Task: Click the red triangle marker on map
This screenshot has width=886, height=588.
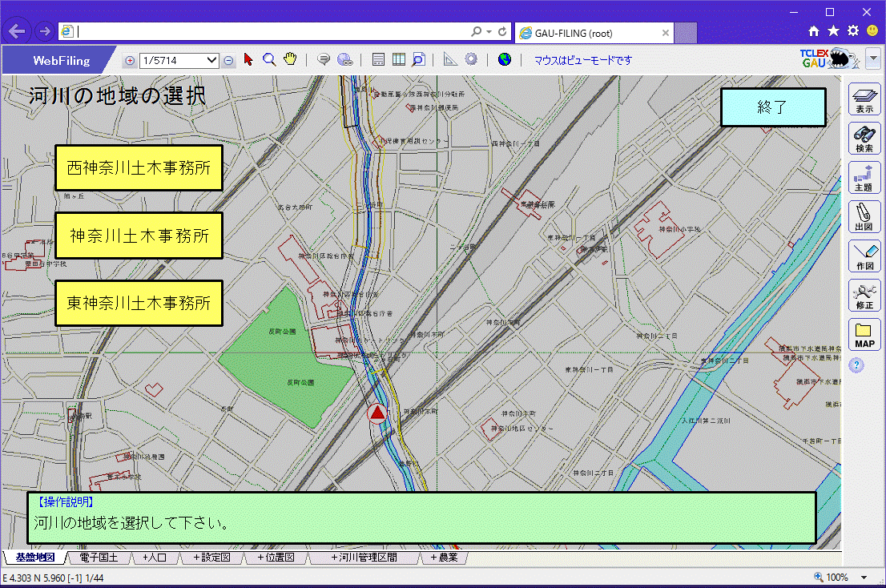Action: (377, 413)
